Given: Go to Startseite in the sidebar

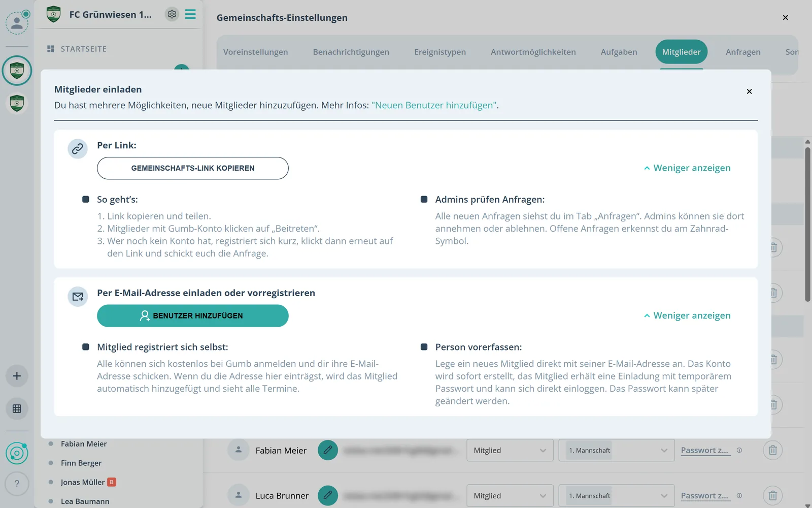Looking at the screenshot, I should [x=77, y=49].
